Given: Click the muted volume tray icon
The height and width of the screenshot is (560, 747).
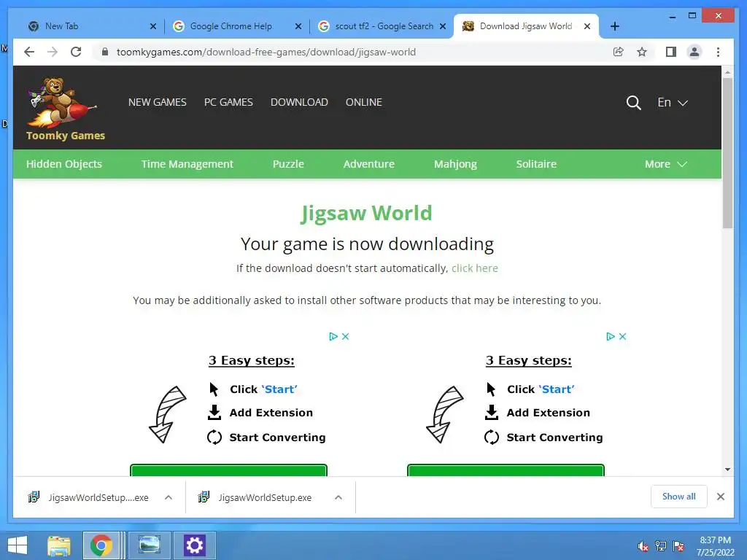Looking at the screenshot, I should point(643,546).
